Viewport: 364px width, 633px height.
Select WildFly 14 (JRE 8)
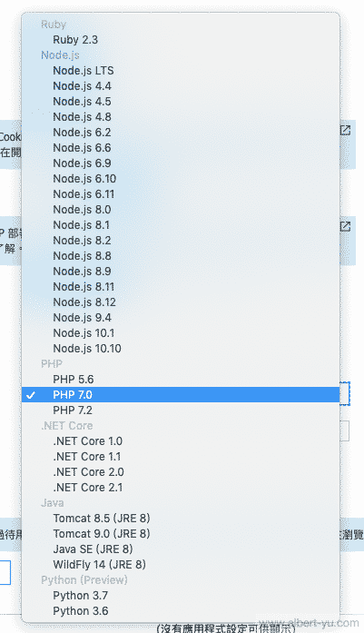(x=181, y=564)
